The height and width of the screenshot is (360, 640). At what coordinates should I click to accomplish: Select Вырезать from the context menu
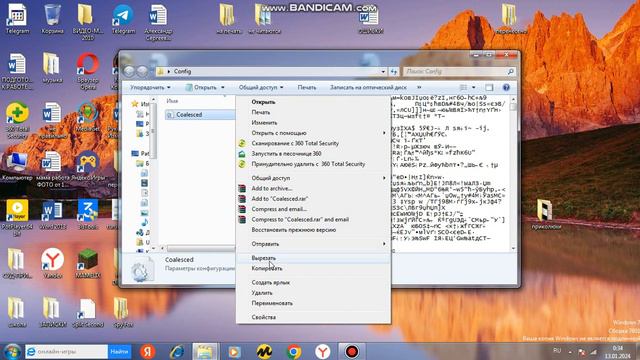313,258
